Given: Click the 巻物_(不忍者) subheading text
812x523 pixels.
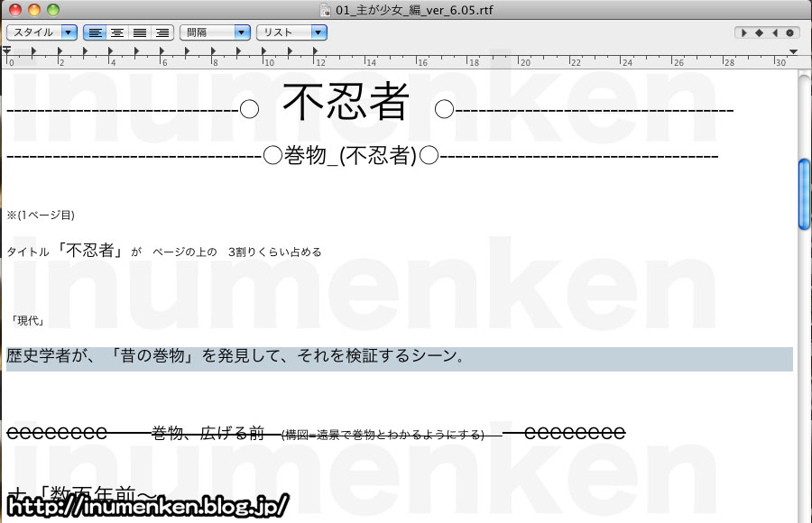Looking at the screenshot, I should pos(350,155).
